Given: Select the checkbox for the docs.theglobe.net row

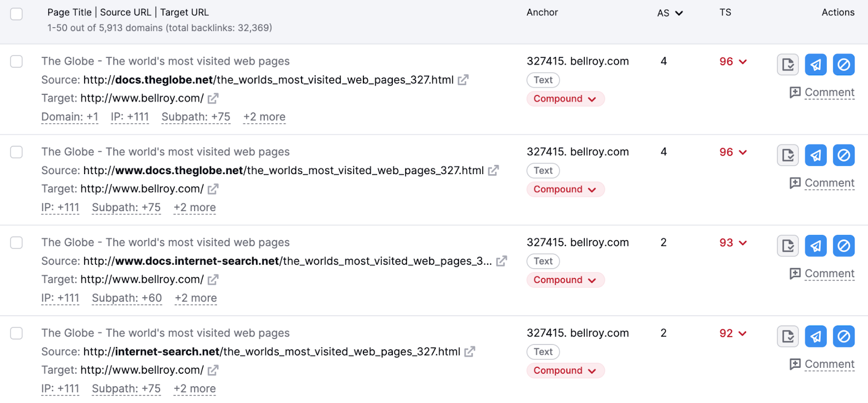Looking at the screenshot, I should coord(17,61).
